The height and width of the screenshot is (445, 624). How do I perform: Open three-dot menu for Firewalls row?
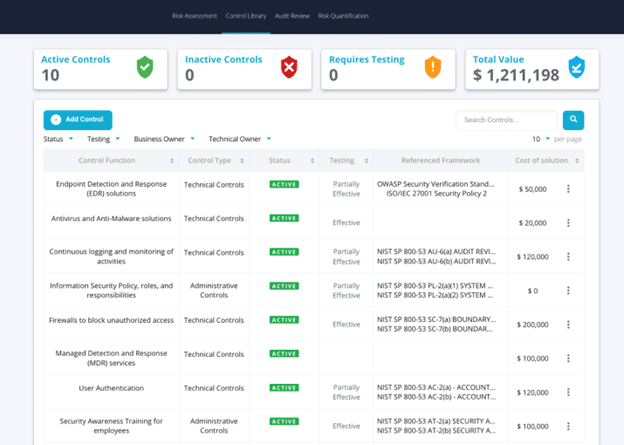coord(568,324)
